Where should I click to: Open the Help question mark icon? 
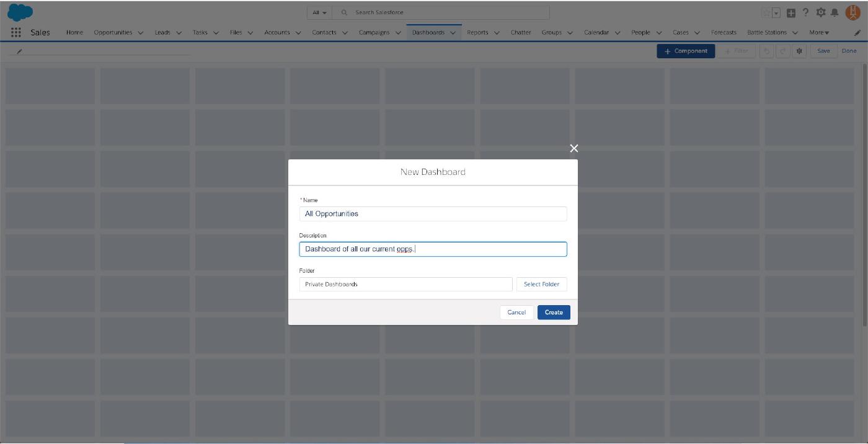point(805,12)
